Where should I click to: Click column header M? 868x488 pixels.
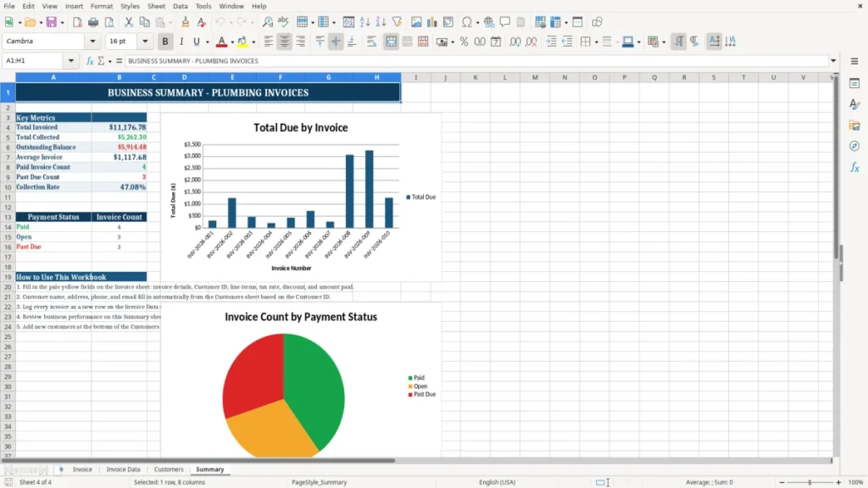pyautogui.click(x=535, y=77)
